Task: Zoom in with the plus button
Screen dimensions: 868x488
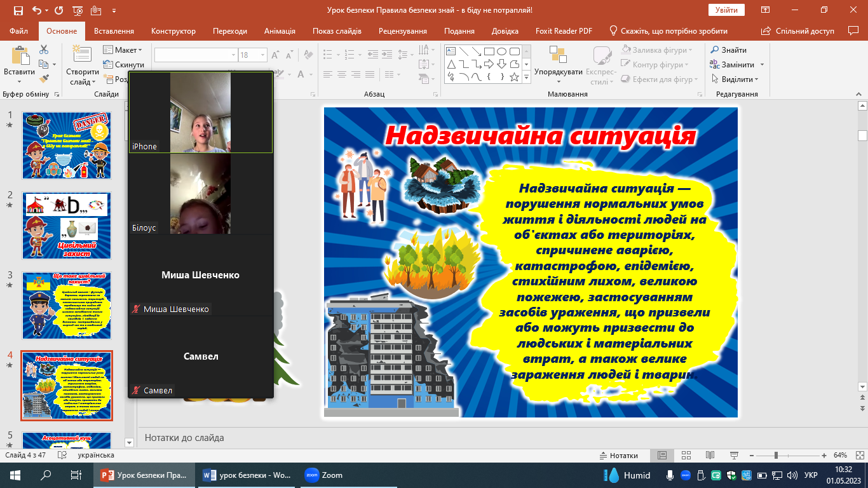Action: (x=824, y=456)
